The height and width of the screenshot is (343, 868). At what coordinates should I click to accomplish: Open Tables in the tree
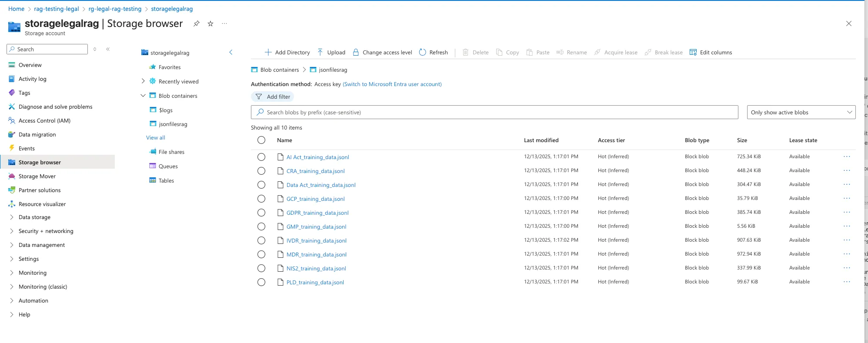pyautogui.click(x=166, y=180)
